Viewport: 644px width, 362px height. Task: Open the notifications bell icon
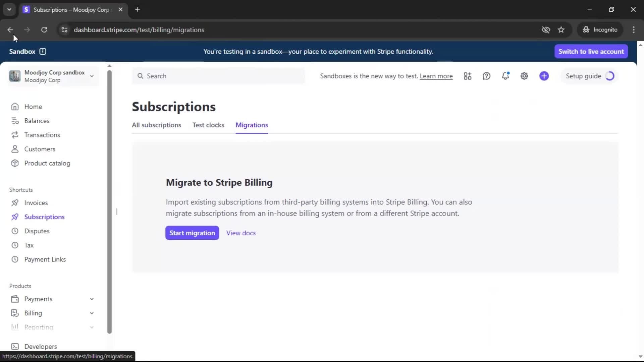pyautogui.click(x=505, y=76)
